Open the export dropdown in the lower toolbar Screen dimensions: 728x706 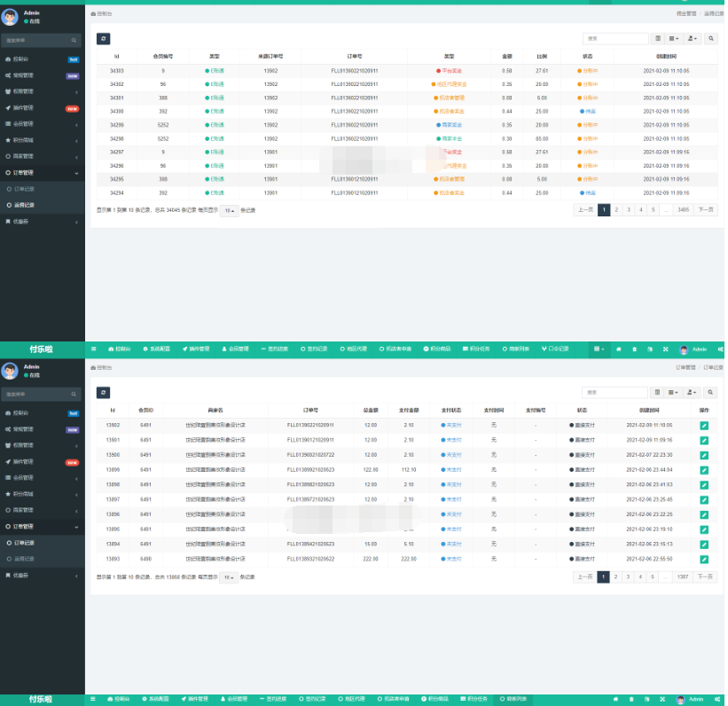pyautogui.click(x=693, y=392)
